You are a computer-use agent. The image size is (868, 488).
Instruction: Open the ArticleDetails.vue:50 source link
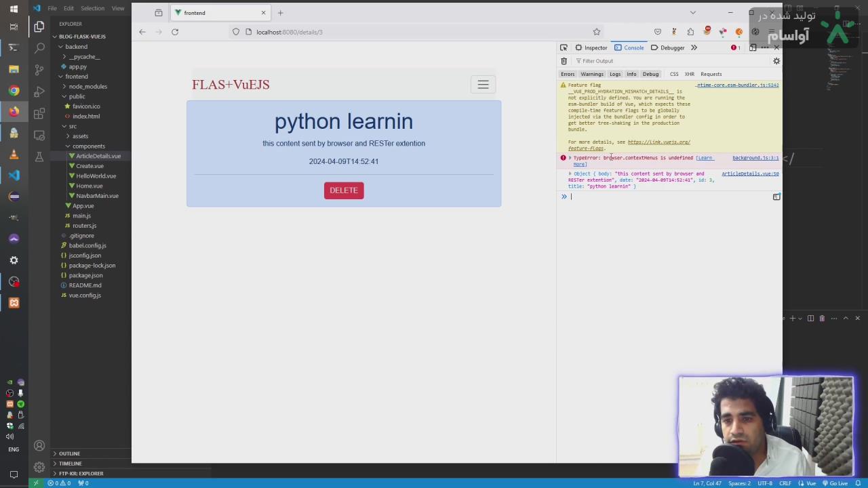[750, 174]
